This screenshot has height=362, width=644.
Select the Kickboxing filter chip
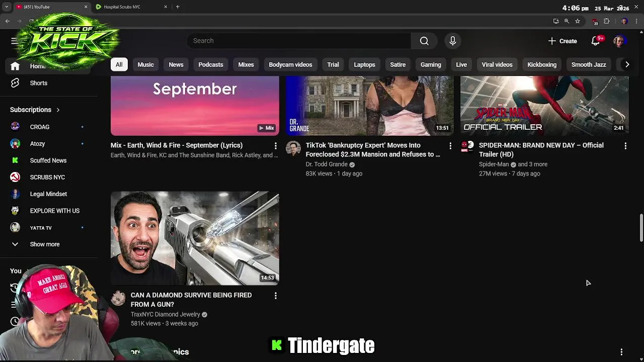(542, 64)
